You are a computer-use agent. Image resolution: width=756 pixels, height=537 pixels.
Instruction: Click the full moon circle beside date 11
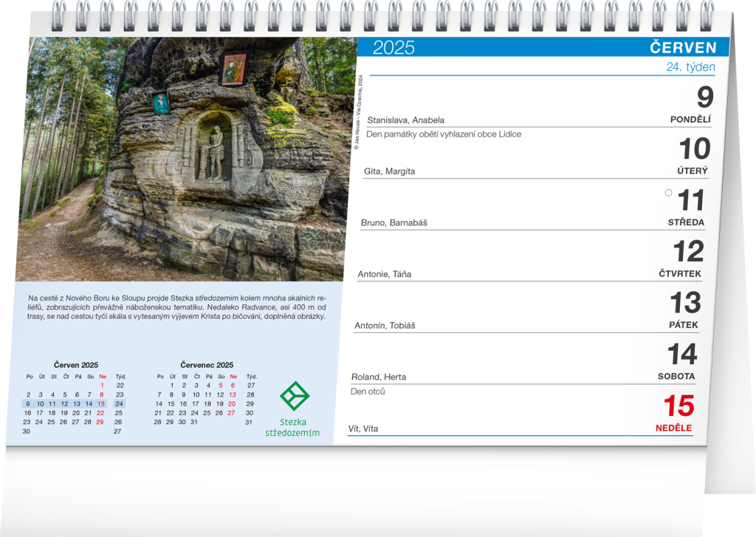coord(668,193)
